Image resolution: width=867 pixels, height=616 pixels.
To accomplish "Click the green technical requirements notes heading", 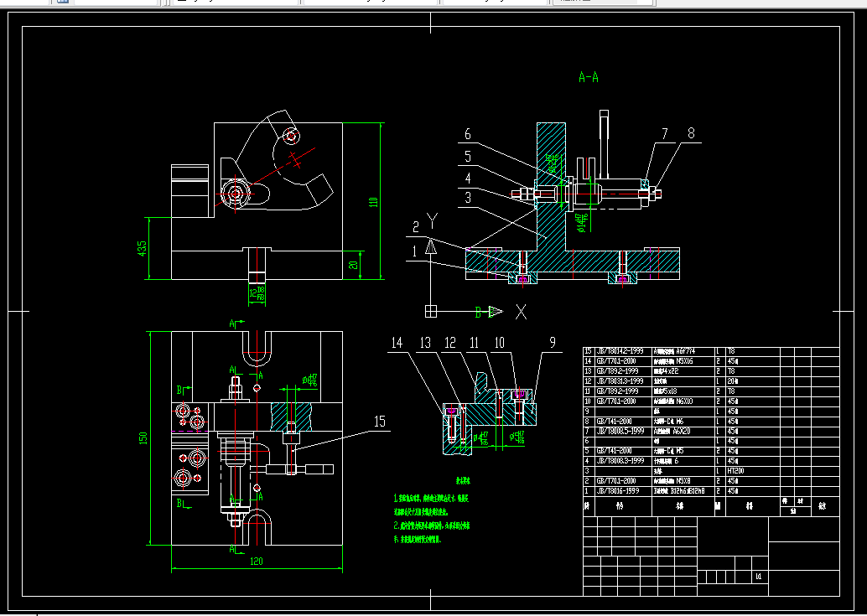I will tap(463, 481).
